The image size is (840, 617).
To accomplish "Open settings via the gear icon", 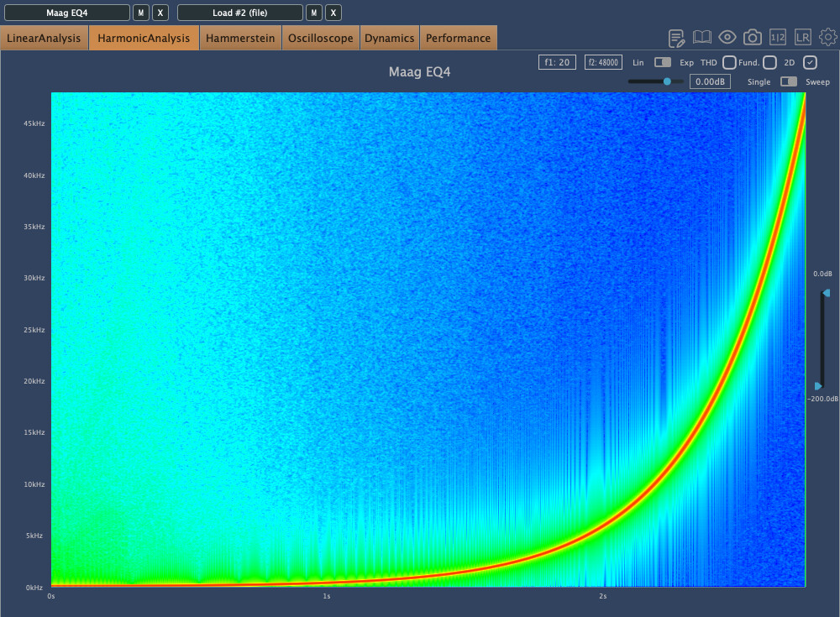I will 827,37.
